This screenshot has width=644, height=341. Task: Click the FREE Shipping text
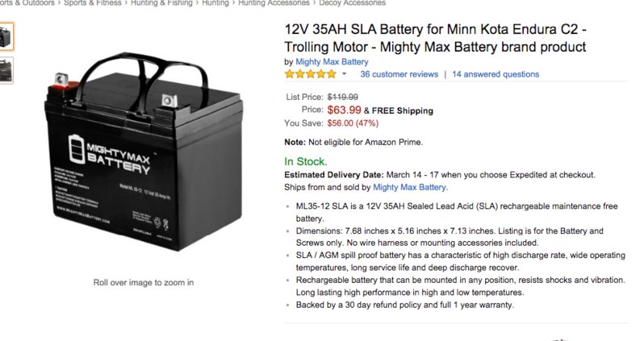pos(403,110)
